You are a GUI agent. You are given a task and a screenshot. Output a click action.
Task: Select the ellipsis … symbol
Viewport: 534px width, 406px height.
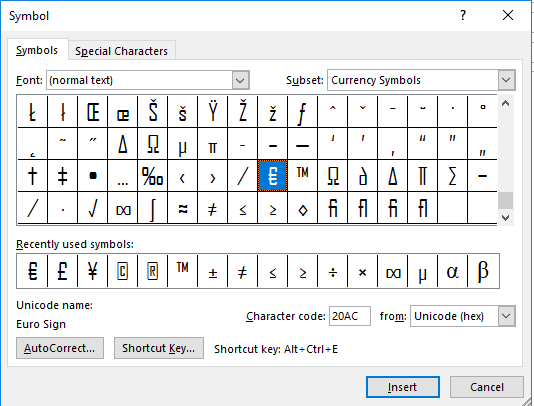[x=123, y=176]
